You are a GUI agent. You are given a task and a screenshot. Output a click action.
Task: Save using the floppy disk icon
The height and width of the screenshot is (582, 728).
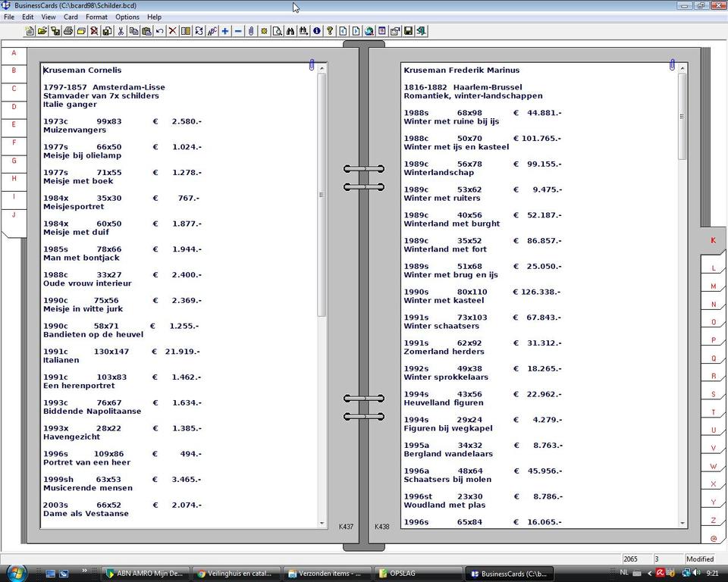click(408, 31)
